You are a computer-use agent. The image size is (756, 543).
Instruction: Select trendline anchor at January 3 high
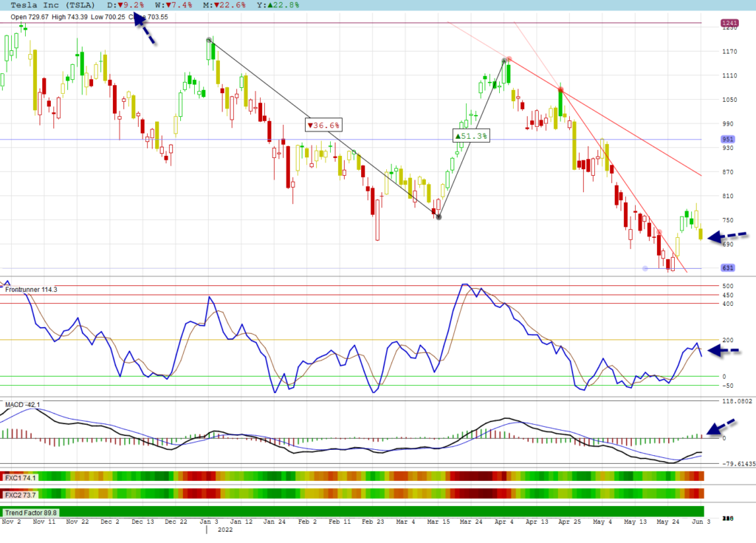(x=209, y=40)
